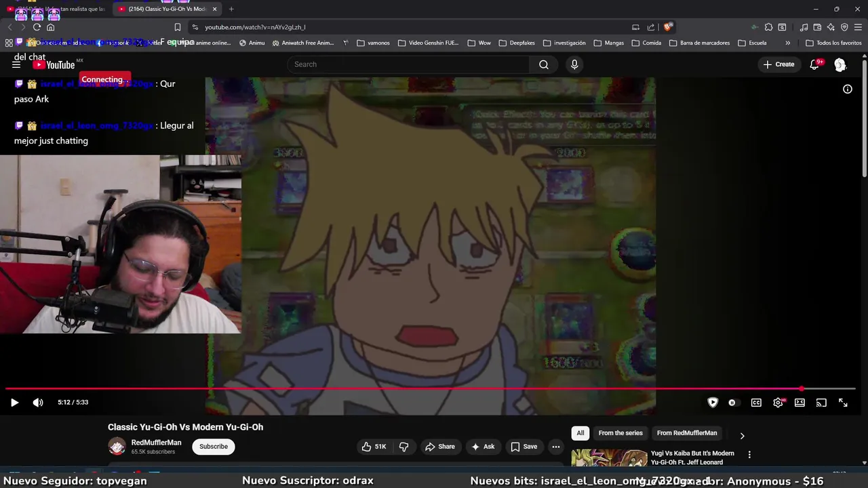Click the Ask button
The image size is (868, 488).
tap(483, 447)
